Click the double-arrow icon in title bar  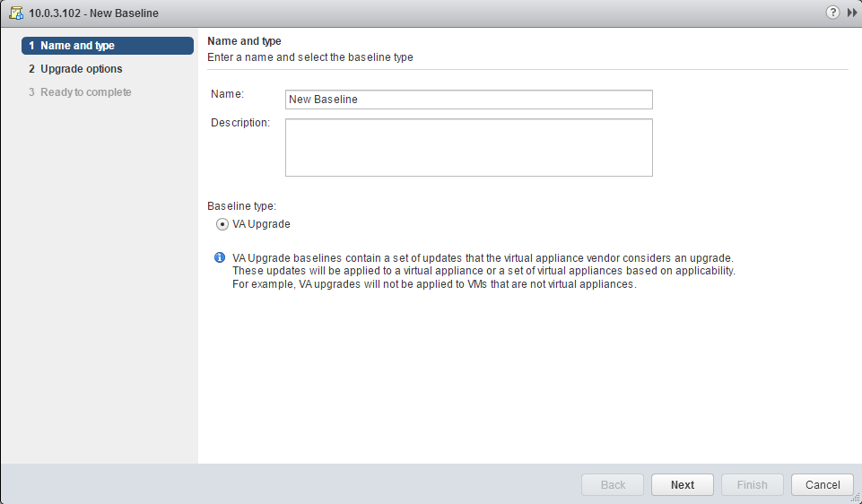[x=850, y=13]
